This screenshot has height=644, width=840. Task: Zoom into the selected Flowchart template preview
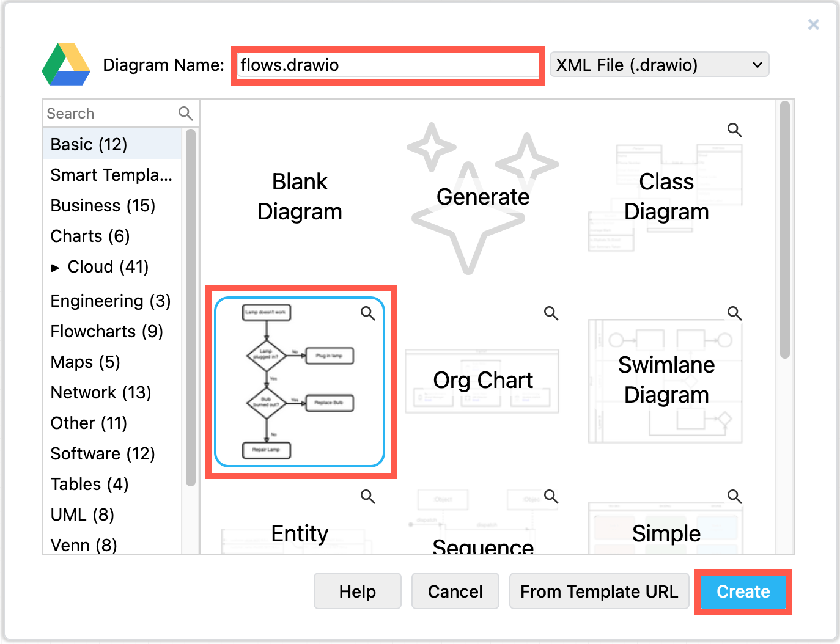tap(368, 313)
